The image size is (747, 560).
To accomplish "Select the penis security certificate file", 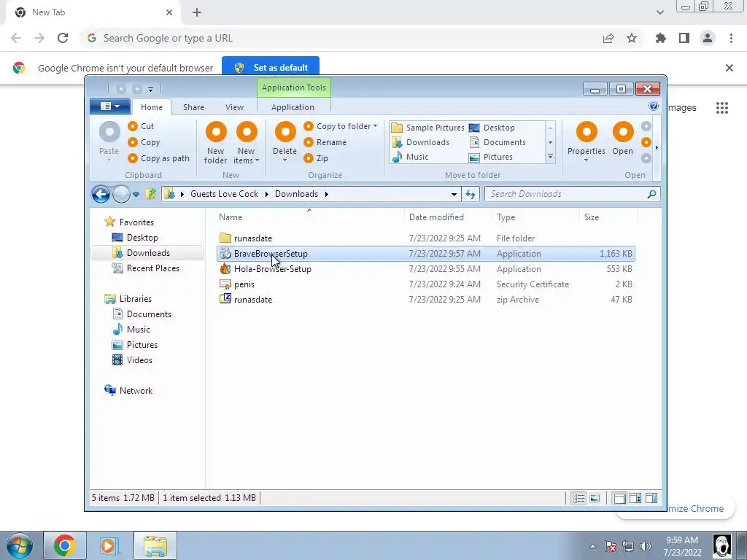I will [426, 284].
